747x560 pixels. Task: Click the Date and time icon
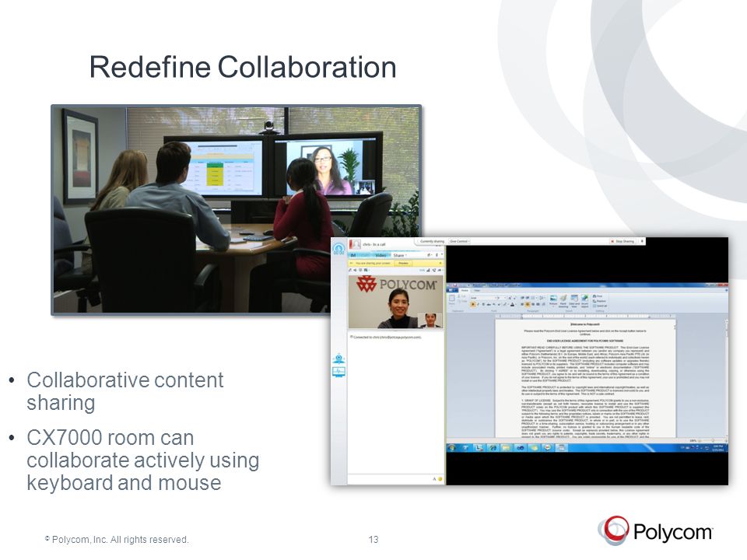[574, 301]
